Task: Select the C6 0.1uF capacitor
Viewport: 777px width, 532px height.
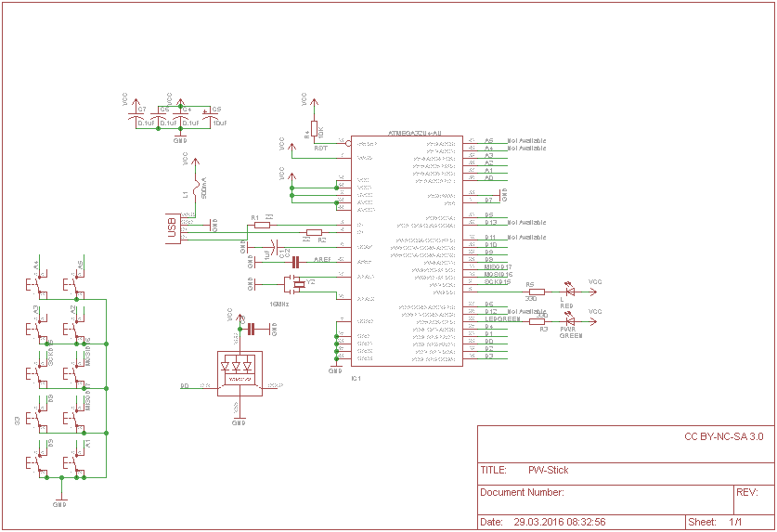Action: pyautogui.click(x=158, y=116)
